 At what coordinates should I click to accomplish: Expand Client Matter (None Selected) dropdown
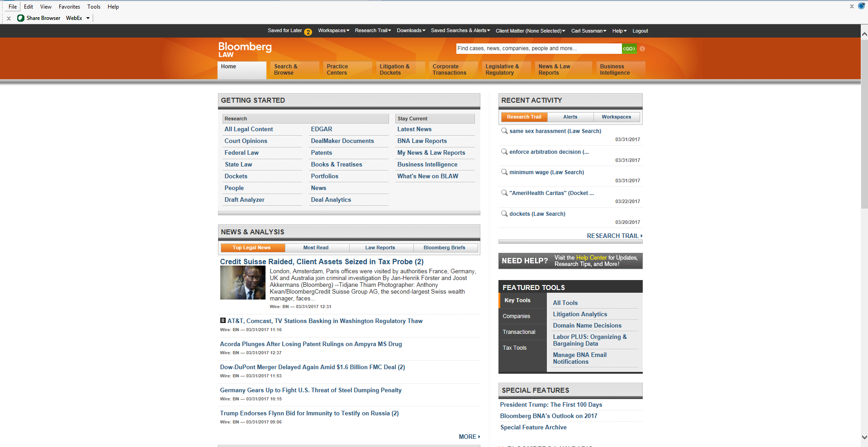click(x=531, y=31)
